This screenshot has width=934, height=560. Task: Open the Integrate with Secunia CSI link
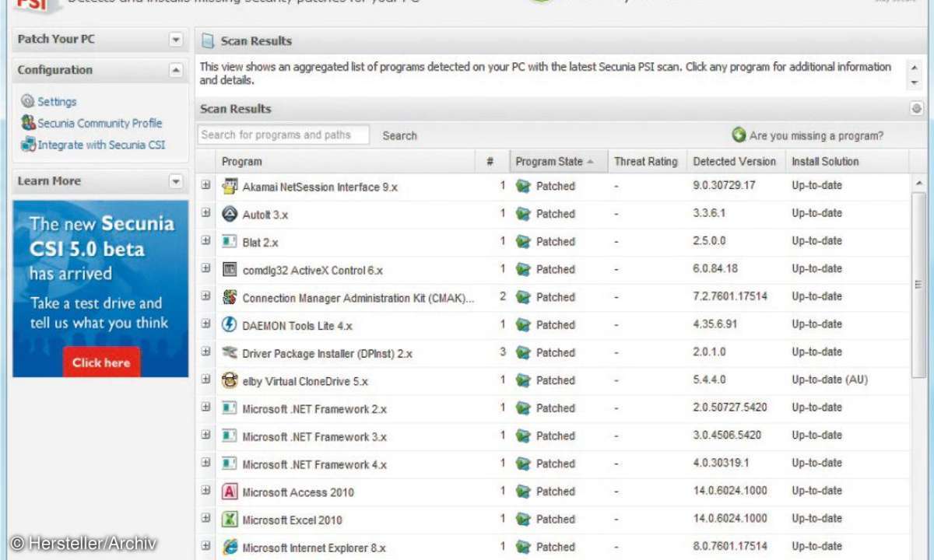pyautogui.click(x=101, y=145)
